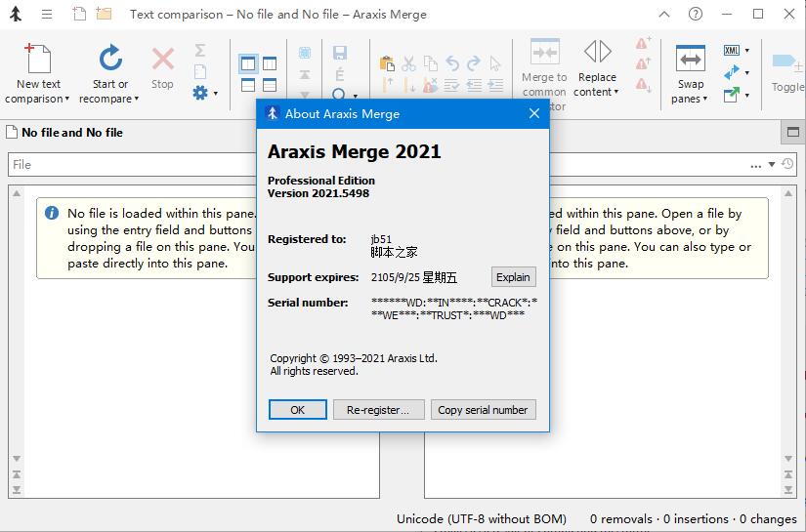This screenshot has height=532, width=806.
Task: Collapse the ribbon with the chevron-up button
Action: (664, 14)
